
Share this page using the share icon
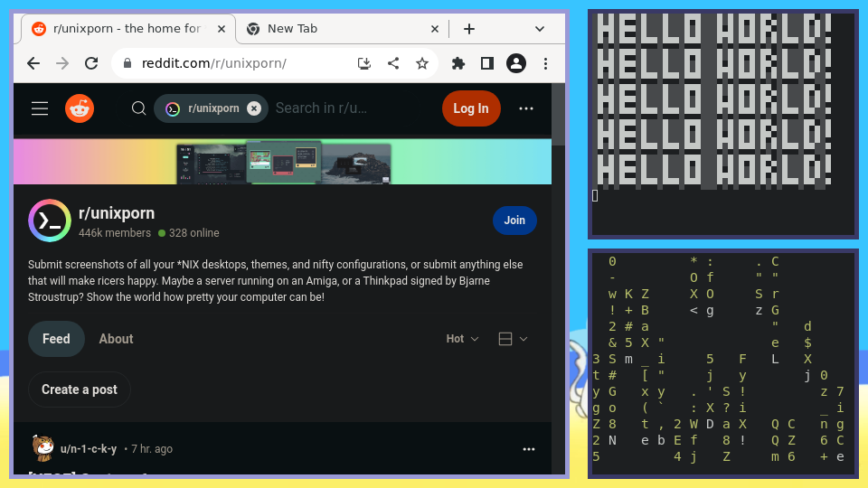[x=393, y=63]
